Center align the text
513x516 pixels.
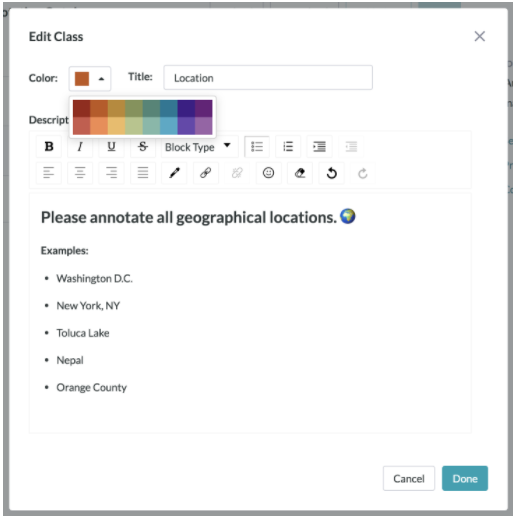pyautogui.click(x=80, y=173)
